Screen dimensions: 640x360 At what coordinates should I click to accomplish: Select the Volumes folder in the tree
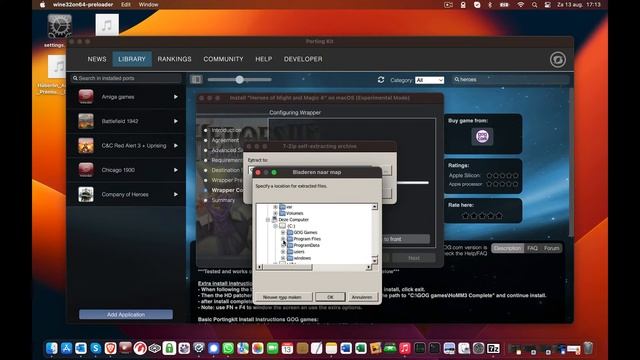(x=294, y=213)
